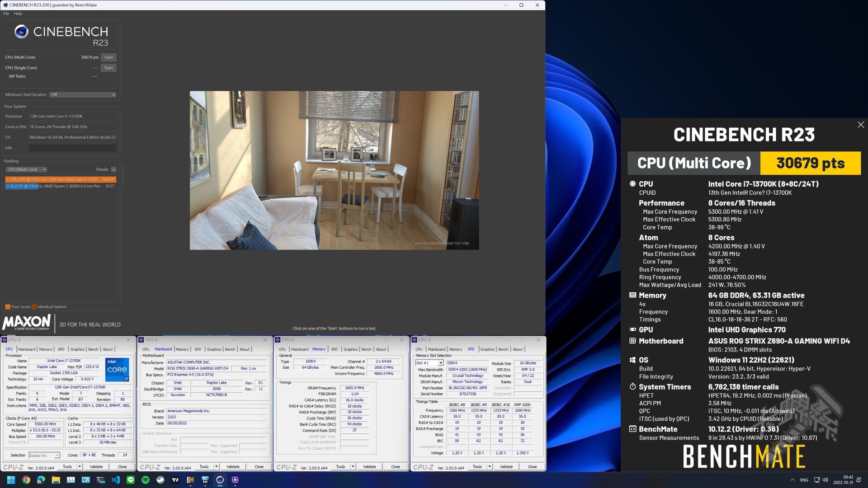Close the BenchMate result overlay with X

click(860, 125)
